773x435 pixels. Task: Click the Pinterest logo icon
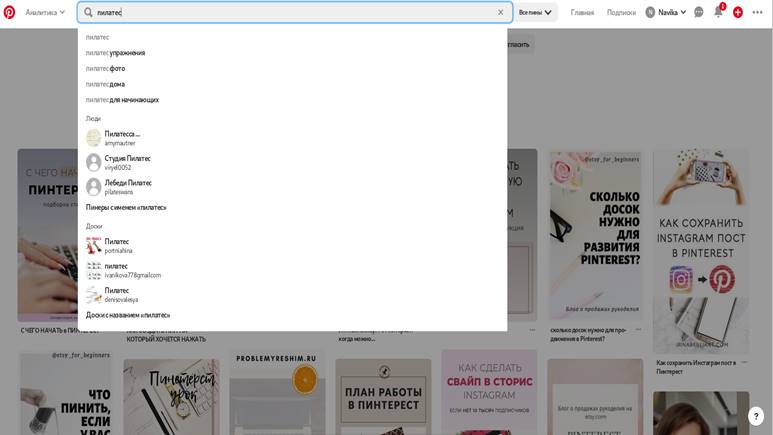[9, 12]
